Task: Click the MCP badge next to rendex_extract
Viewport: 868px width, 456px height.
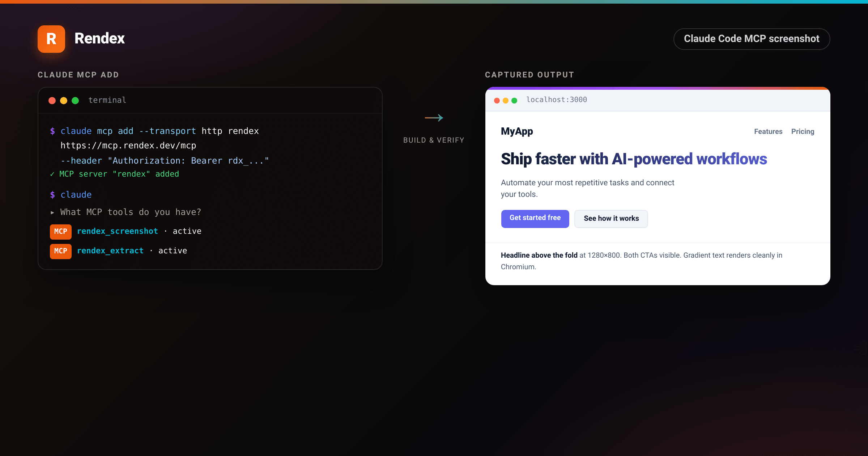Action: coord(61,251)
